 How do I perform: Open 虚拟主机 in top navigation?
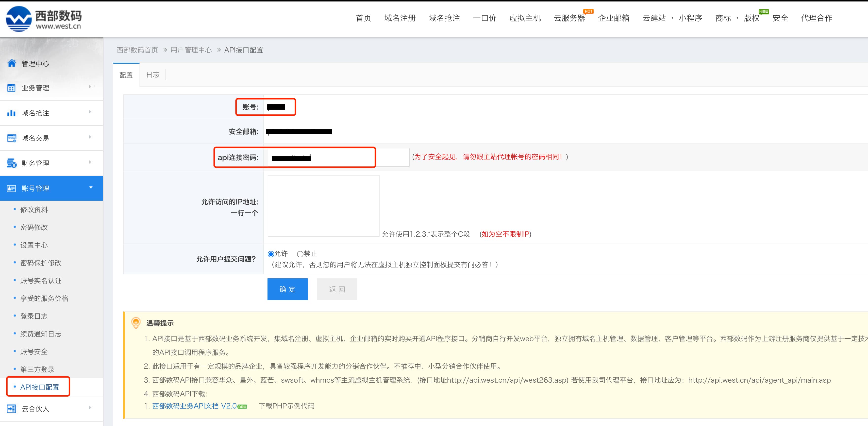point(525,18)
